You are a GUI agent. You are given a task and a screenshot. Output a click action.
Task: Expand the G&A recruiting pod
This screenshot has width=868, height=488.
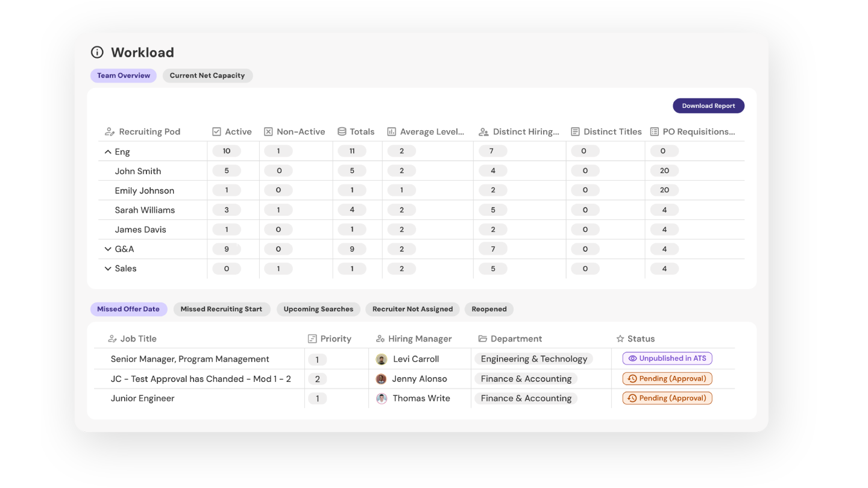pos(108,249)
